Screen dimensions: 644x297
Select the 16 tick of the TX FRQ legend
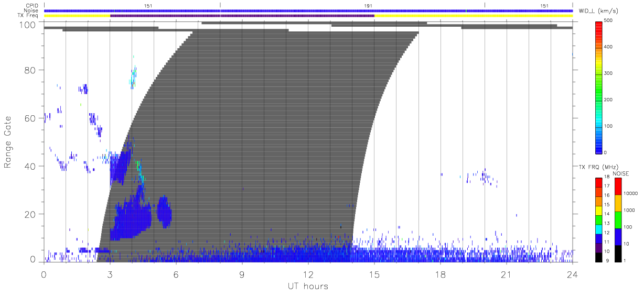coord(607,195)
